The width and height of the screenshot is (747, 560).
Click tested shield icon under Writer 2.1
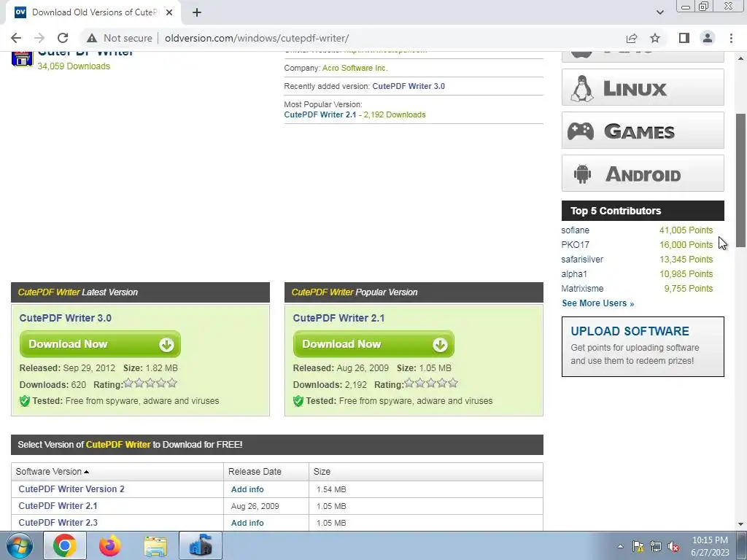(x=298, y=401)
